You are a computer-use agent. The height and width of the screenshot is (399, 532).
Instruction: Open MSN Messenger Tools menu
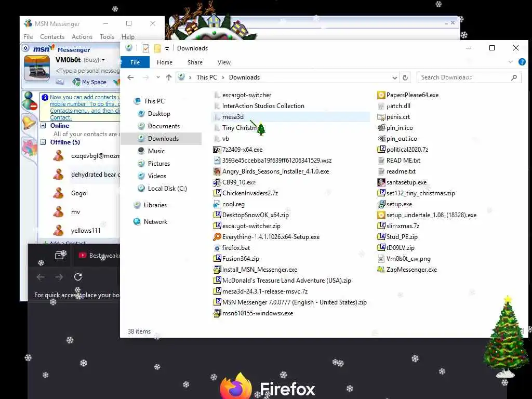(x=107, y=37)
